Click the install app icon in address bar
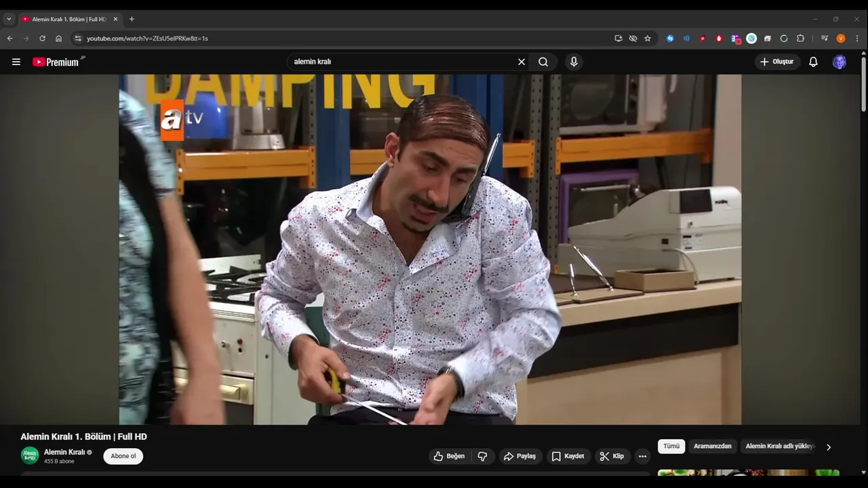This screenshot has width=868, height=488. click(x=618, y=39)
